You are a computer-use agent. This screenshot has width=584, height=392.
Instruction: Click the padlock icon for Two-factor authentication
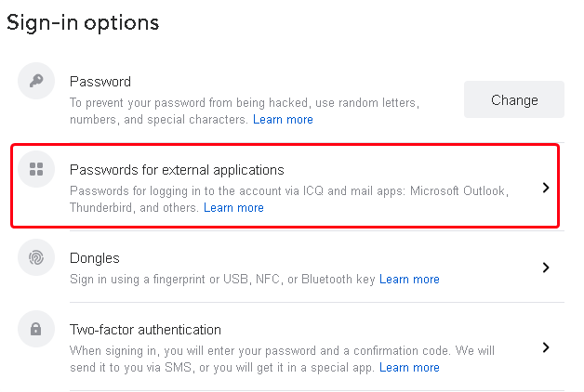click(36, 329)
